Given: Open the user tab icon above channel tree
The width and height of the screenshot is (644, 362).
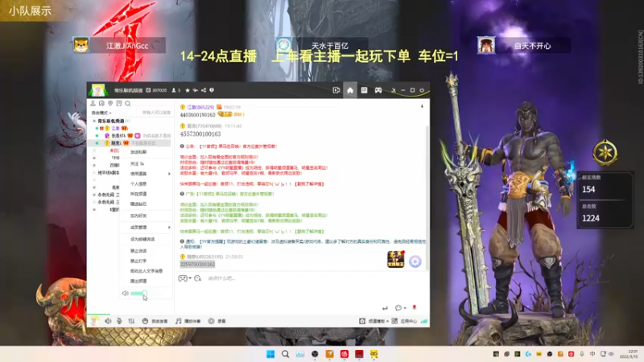Looking at the screenshot, I should coord(93,104).
